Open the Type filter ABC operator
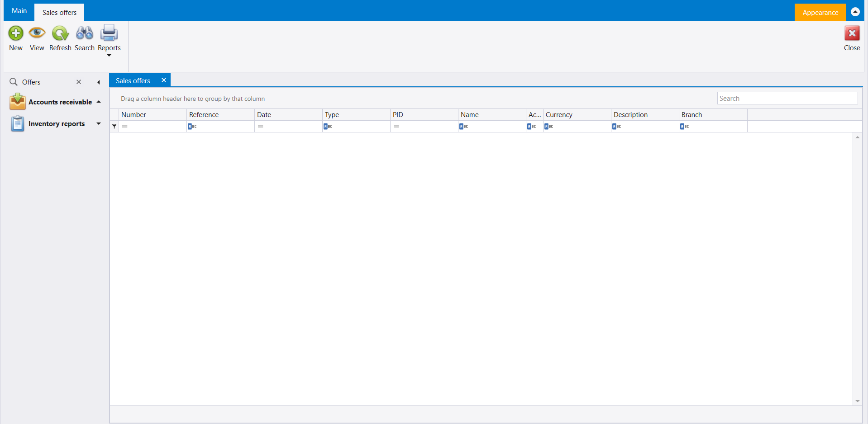The image size is (868, 424). (x=328, y=127)
